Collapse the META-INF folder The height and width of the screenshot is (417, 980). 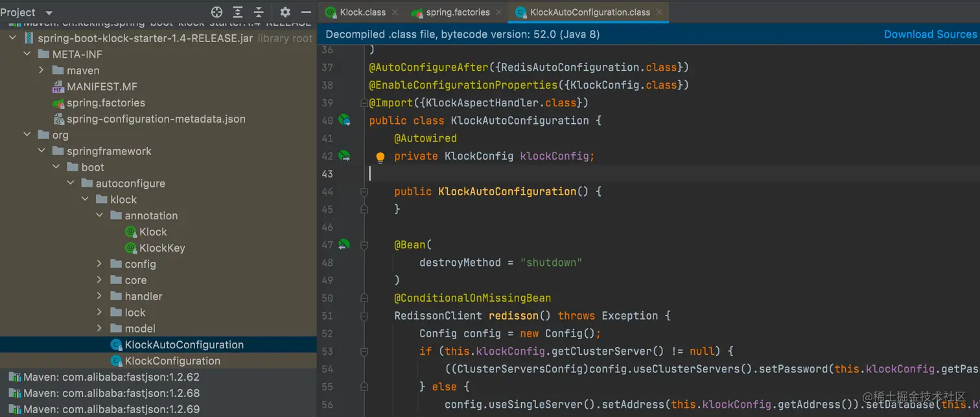click(27, 54)
